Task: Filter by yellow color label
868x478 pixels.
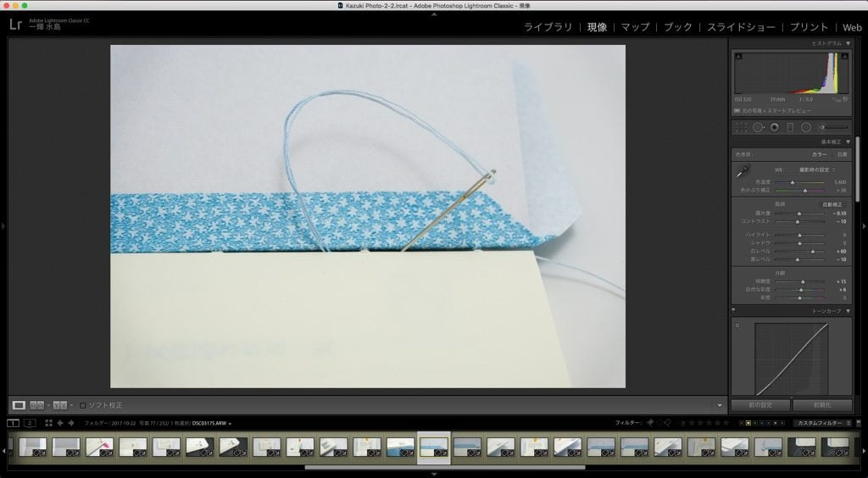Action: pyautogui.click(x=748, y=423)
